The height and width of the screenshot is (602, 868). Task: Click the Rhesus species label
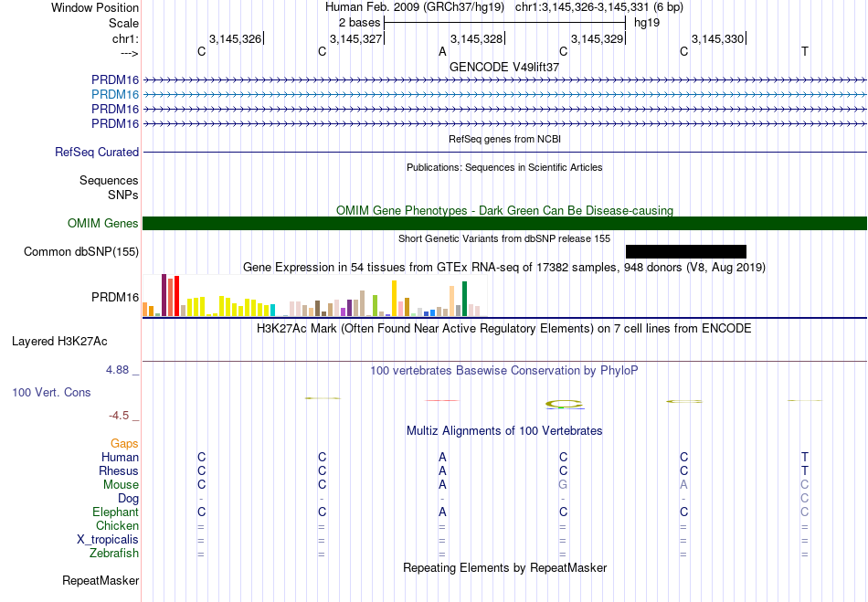click(x=119, y=470)
